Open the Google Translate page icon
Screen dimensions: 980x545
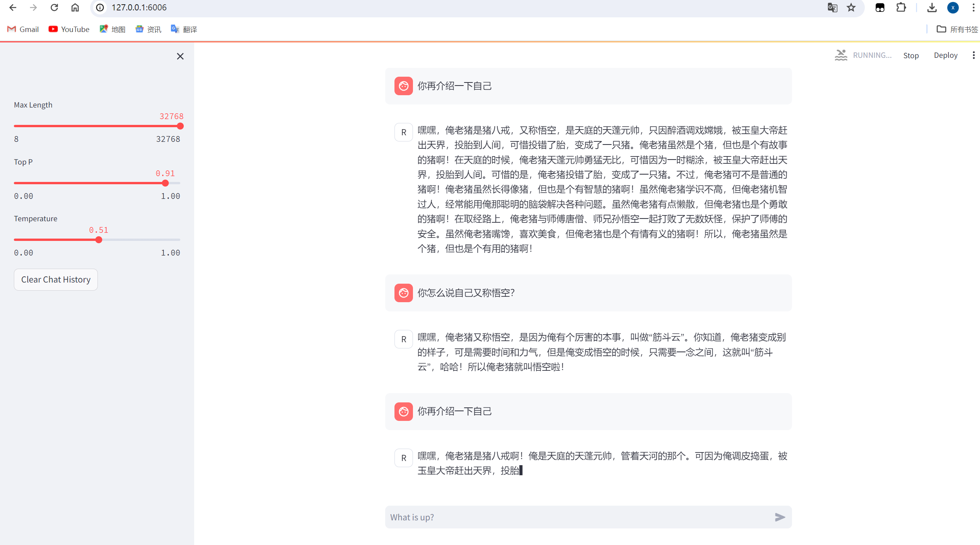[x=832, y=7]
